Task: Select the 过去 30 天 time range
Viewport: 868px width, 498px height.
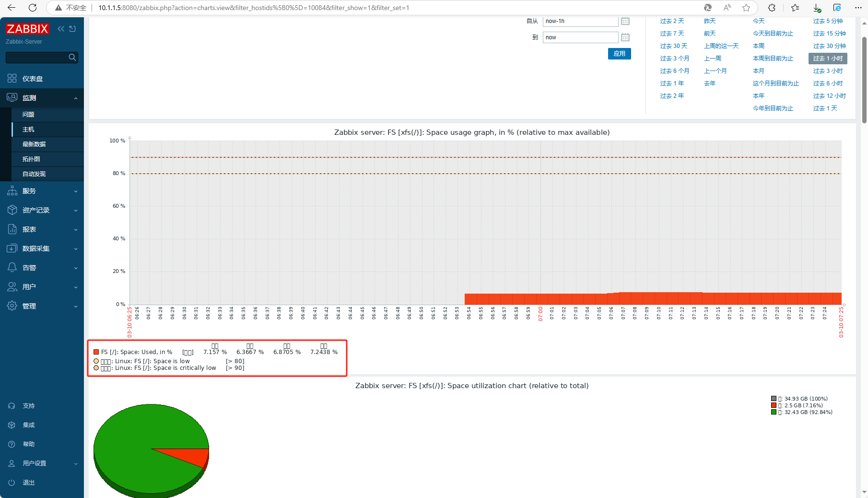Action: pyautogui.click(x=674, y=46)
